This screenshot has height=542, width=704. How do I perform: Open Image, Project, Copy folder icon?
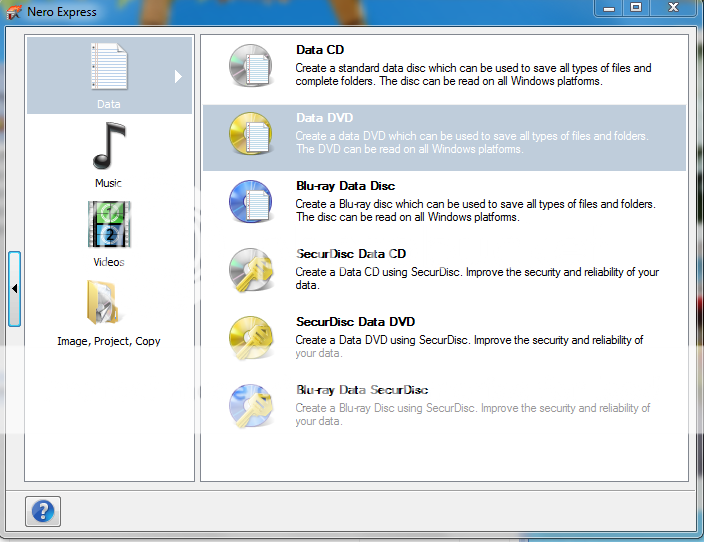pyautogui.click(x=103, y=302)
